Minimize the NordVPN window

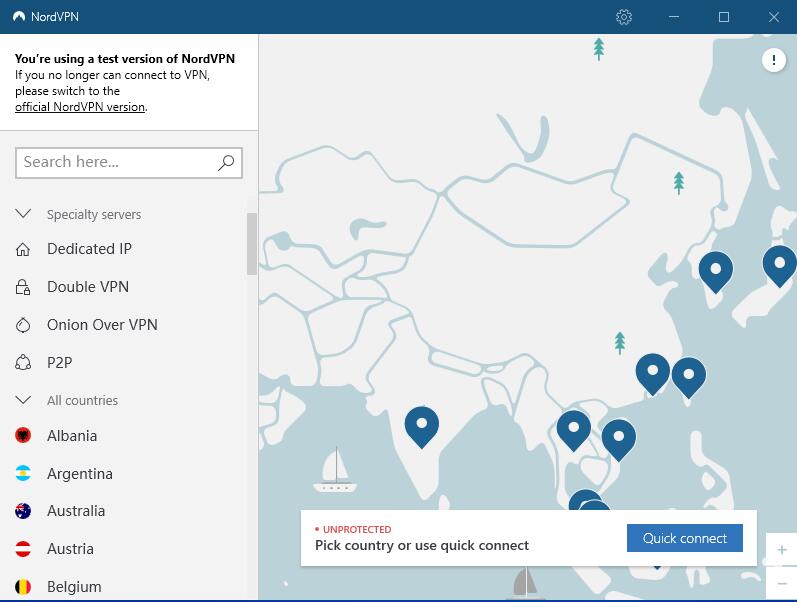(673, 17)
